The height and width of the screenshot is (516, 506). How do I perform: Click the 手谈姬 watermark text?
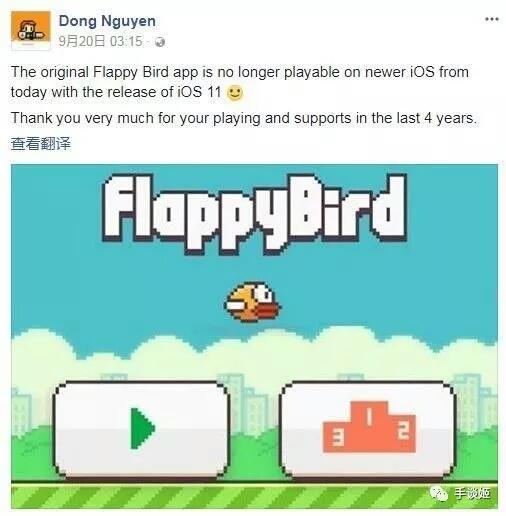click(x=472, y=493)
